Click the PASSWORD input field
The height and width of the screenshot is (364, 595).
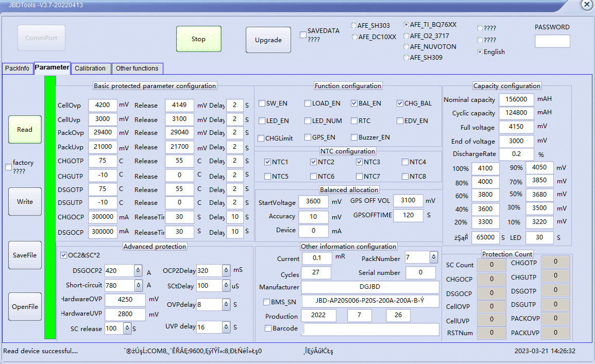pos(552,41)
